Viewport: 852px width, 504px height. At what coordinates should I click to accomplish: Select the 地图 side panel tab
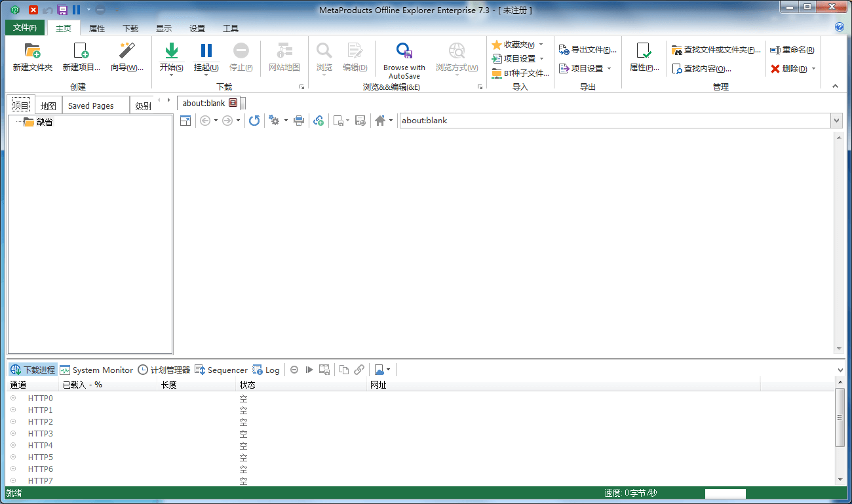click(48, 106)
